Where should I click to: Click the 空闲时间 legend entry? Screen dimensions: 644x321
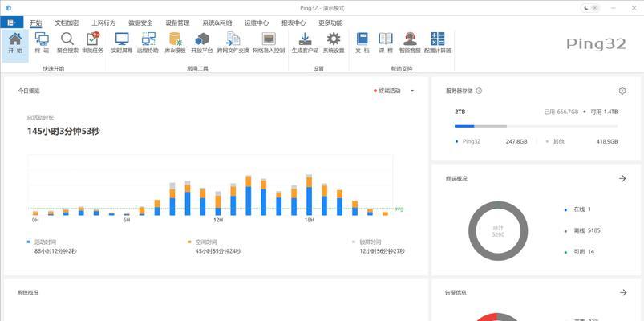tap(206, 242)
